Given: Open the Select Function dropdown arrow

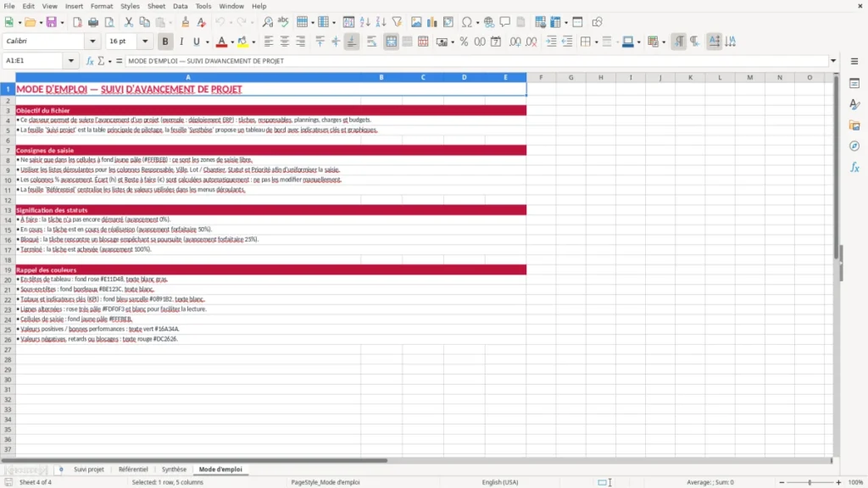Looking at the screenshot, I should point(109,61).
